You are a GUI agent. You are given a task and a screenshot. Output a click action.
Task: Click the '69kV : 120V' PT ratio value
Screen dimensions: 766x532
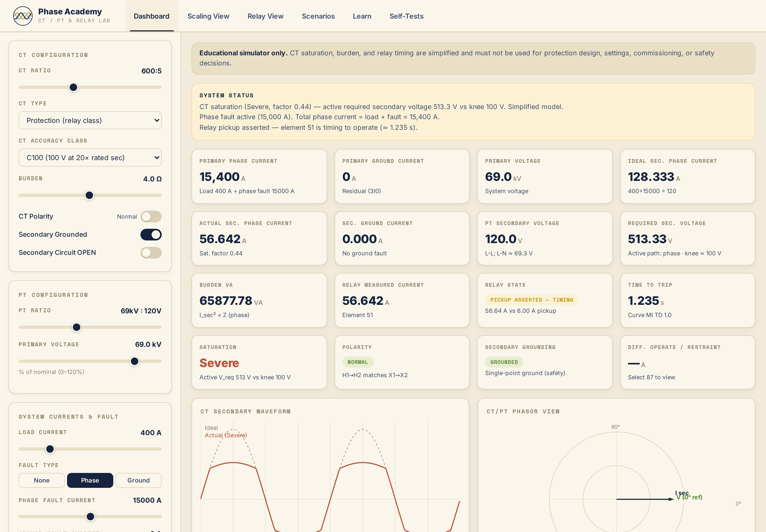(x=141, y=311)
